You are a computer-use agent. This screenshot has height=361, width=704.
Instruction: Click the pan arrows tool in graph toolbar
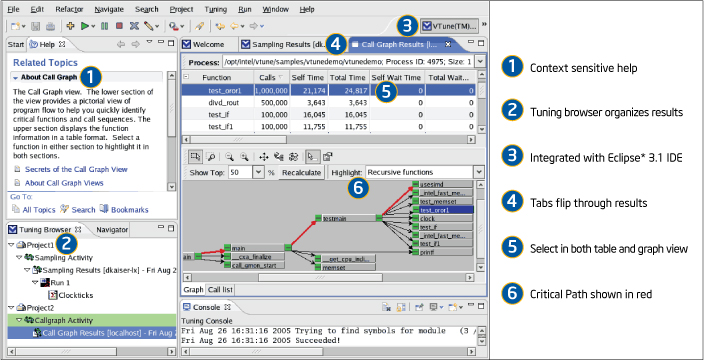pyautogui.click(x=264, y=156)
